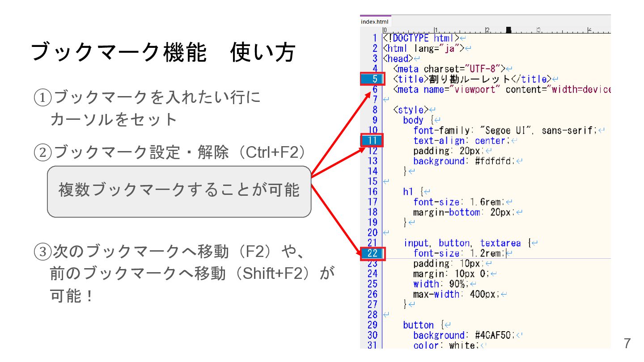
Task: Click the black marker on the editor ruler
Action: (508, 30)
